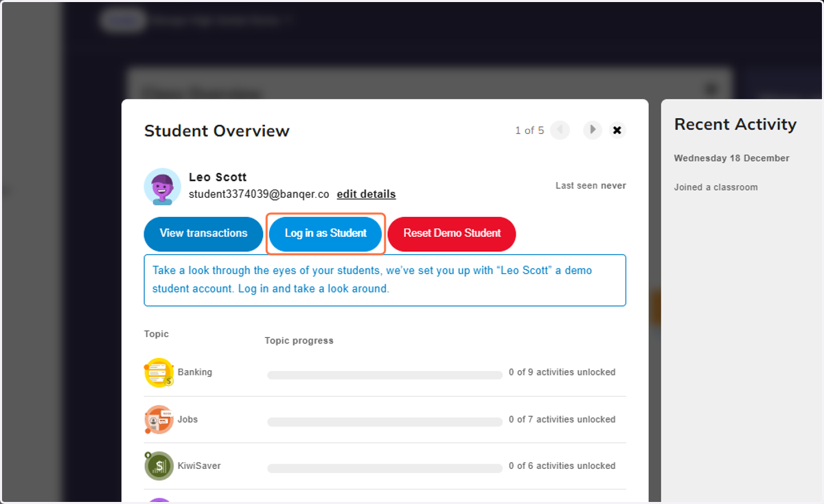Click the Leo Scott name text

tap(218, 177)
